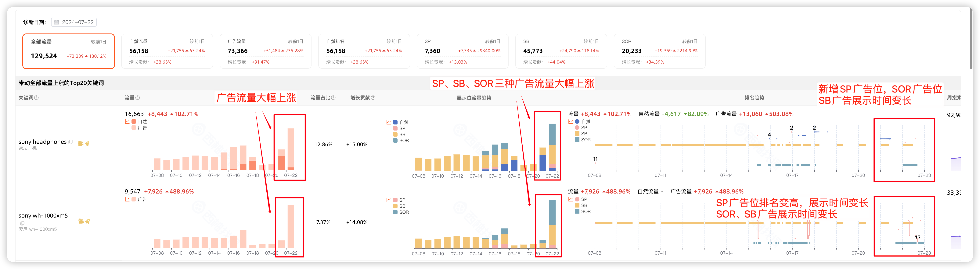This screenshot has height=269, width=980.
Task: Click section title 带动全部流量上涨的Top20关键词
Action: coord(61,83)
